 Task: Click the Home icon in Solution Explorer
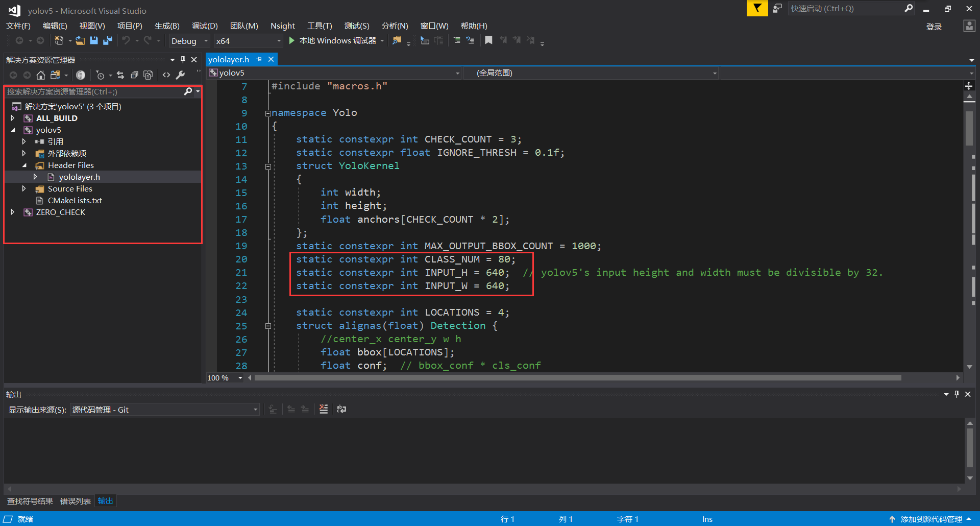(x=41, y=76)
